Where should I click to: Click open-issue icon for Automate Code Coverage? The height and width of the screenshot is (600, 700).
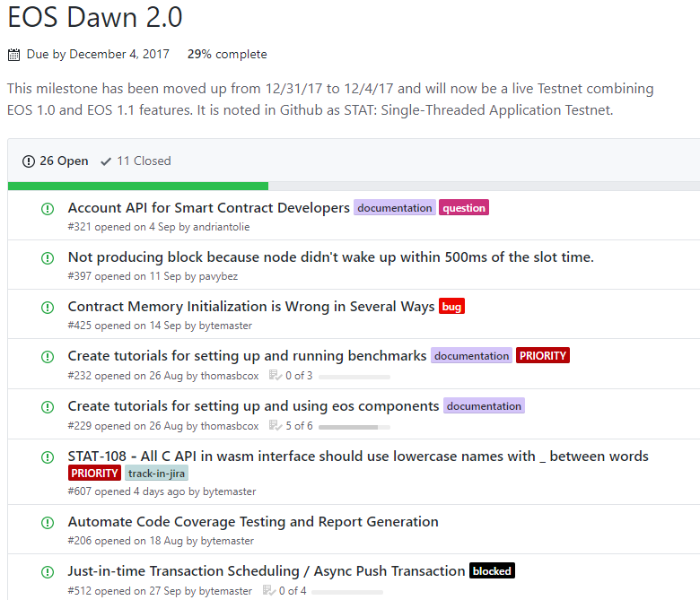(48, 522)
